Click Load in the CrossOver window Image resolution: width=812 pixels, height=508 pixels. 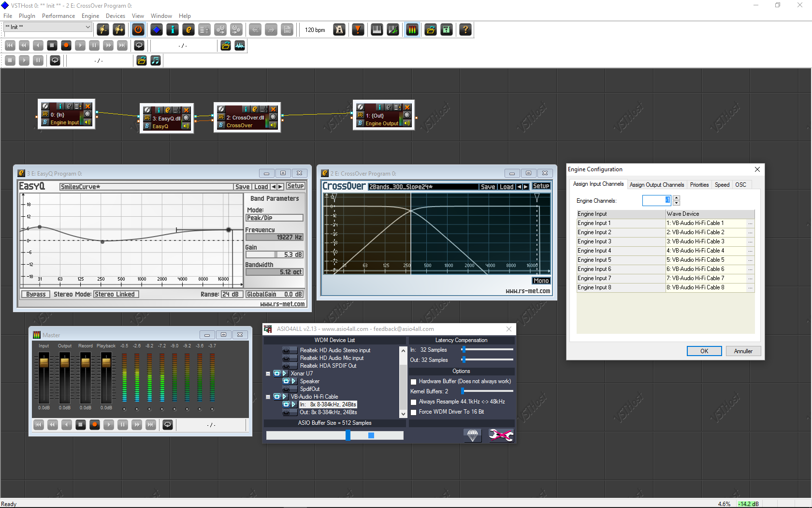pyautogui.click(x=507, y=187)
